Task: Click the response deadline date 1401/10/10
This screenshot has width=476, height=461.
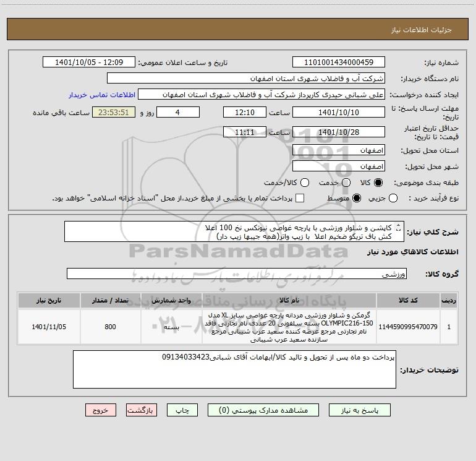Action: pos(339,112)
